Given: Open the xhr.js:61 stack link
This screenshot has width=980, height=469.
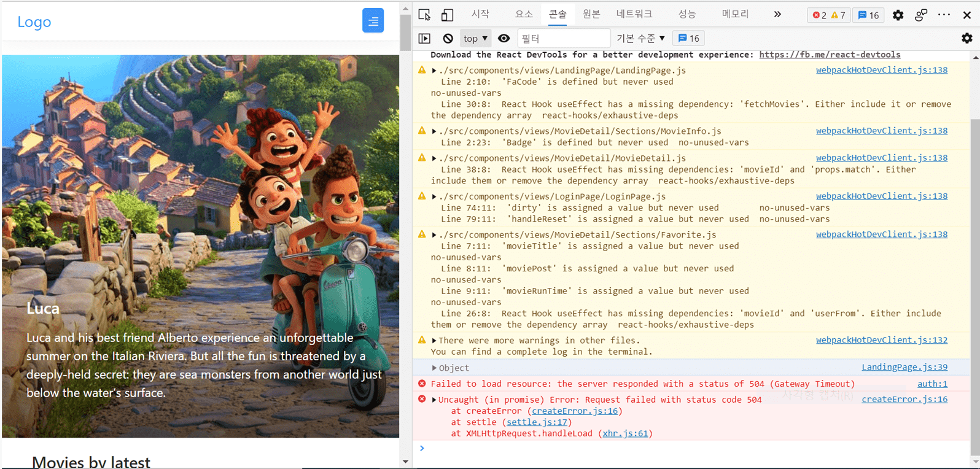Looking at the screenshot, I should pos(625,433).
